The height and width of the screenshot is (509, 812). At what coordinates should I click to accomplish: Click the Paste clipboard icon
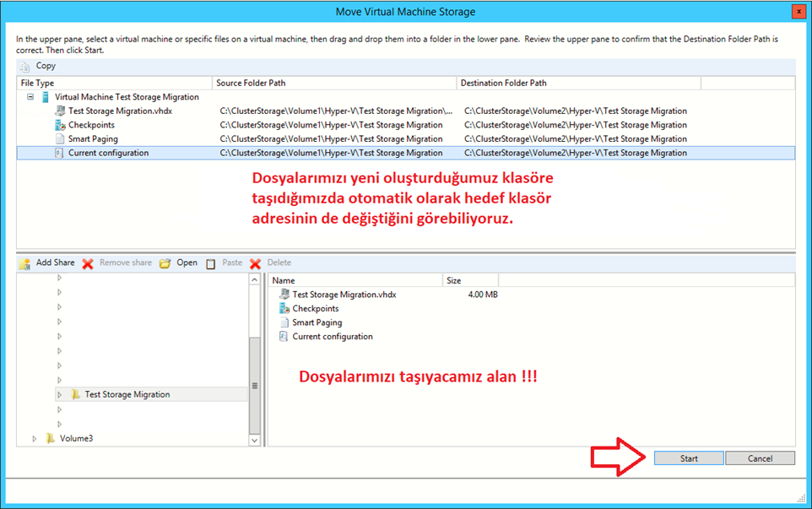coord(211,263)
